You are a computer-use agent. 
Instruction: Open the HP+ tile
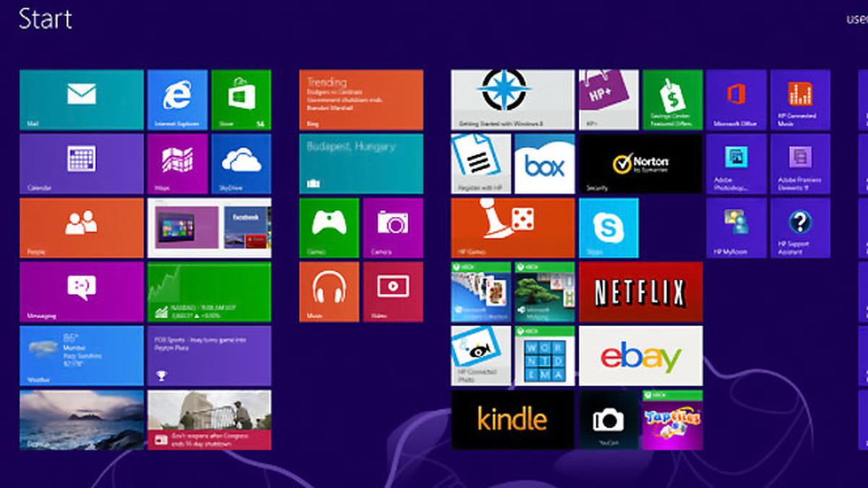609,100
